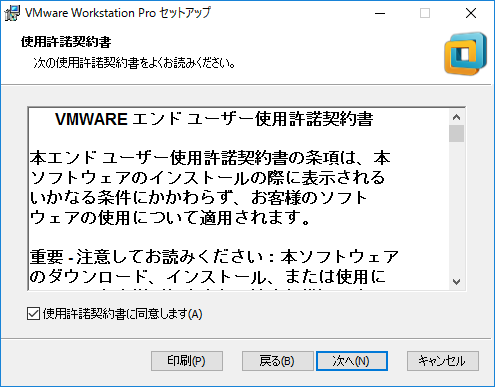Uncheck 使用許諾契約書に同意します checkbox
This screenshot has width=495, height=387.
coord(33,314)
